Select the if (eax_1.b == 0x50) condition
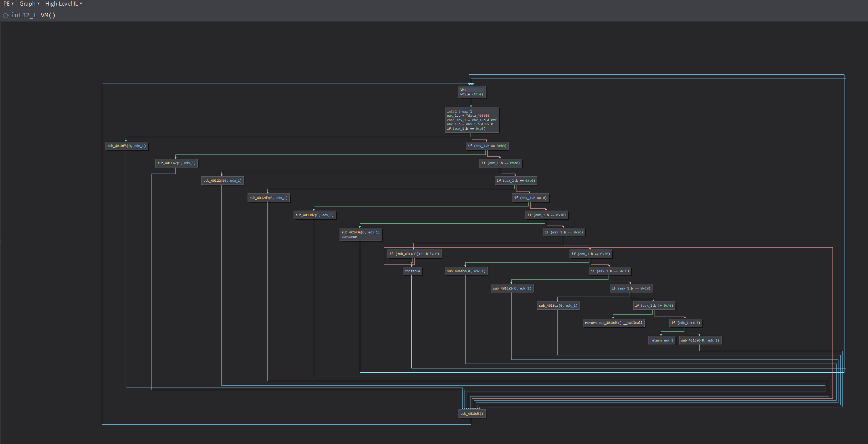The width and height of the screenshot is (868, 444). (x=610, y=271)
